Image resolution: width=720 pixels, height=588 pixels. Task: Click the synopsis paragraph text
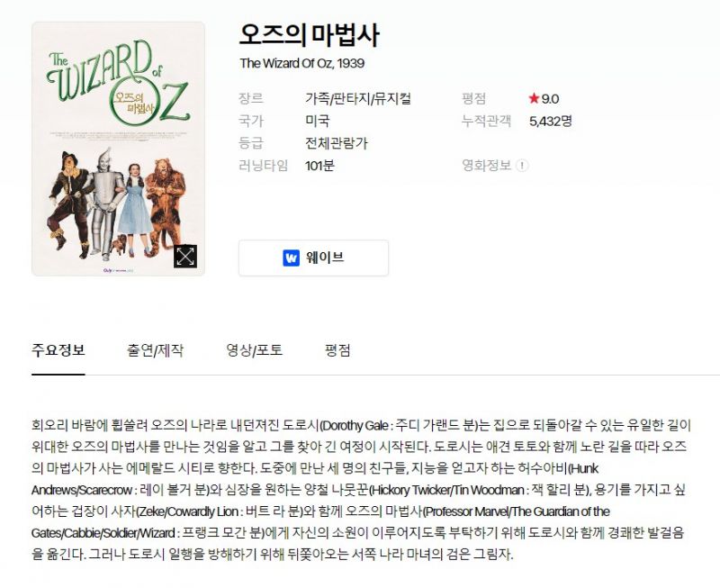click(362, 490)
